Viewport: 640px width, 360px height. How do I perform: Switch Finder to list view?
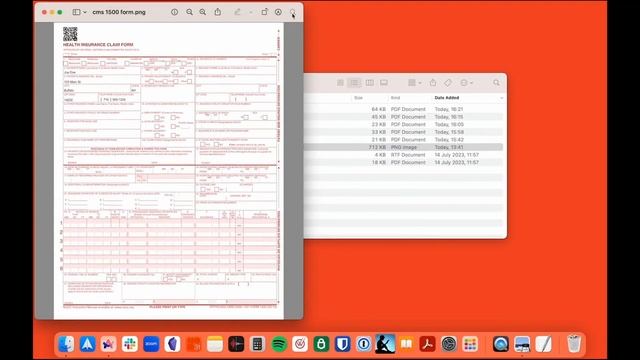[x=354, y=83]
